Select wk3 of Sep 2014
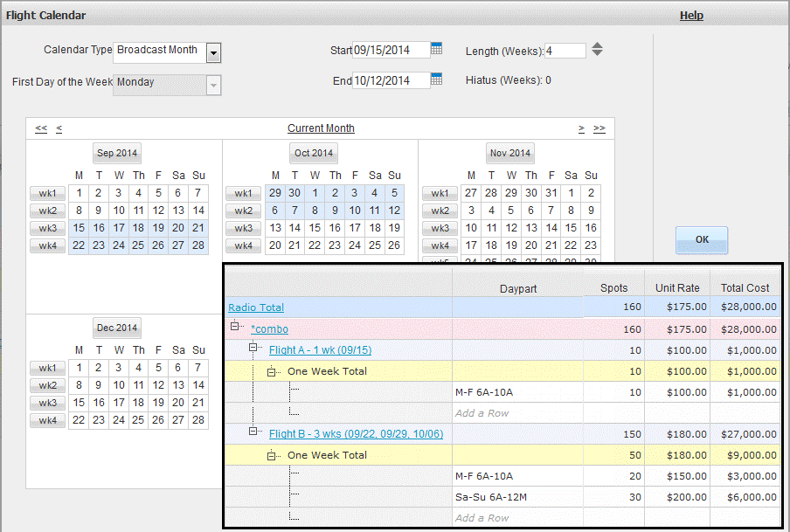 [x=47, y=228]
